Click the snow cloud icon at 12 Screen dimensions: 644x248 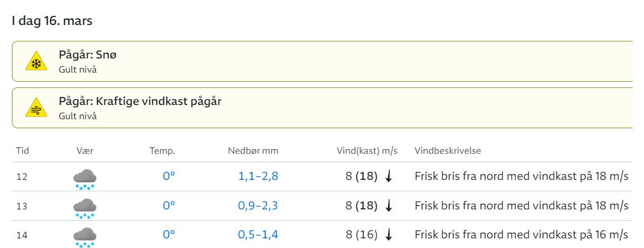tap(85, 179)
